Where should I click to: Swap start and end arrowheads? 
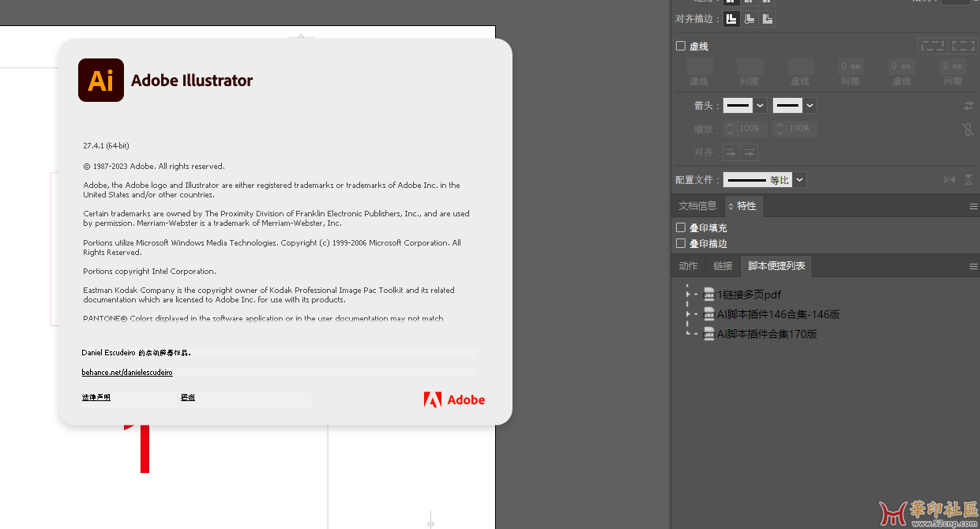pos(969,105)
